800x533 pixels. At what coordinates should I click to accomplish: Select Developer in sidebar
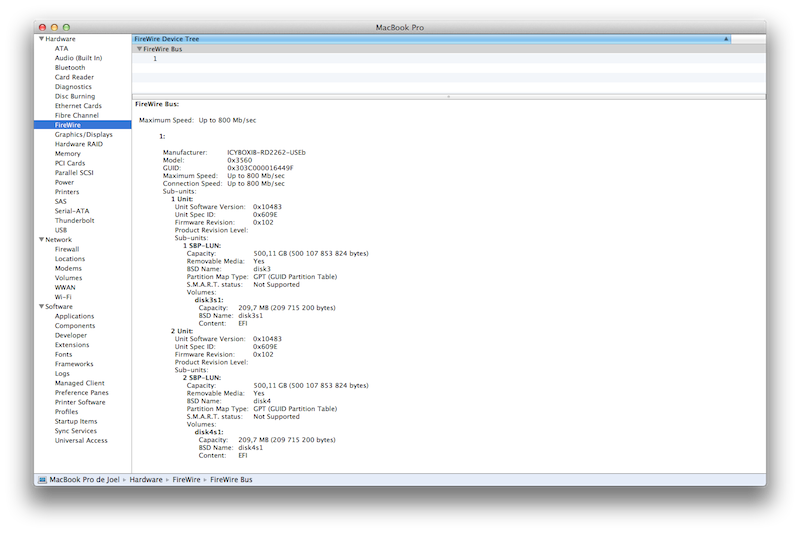(71, 335)
